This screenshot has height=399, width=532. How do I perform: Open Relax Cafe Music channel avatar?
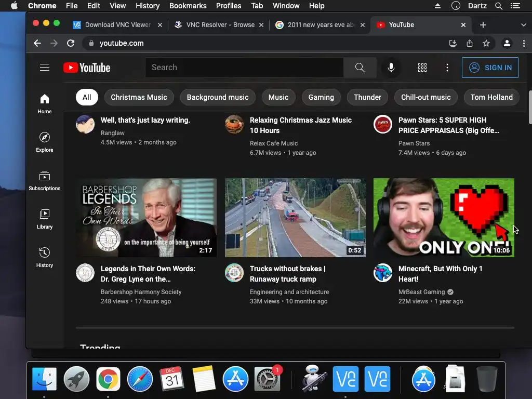(234, 124)
